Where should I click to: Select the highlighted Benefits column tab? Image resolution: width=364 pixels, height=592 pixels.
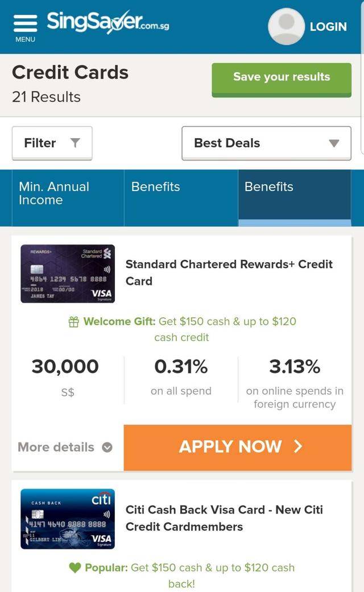click(294, 193)
